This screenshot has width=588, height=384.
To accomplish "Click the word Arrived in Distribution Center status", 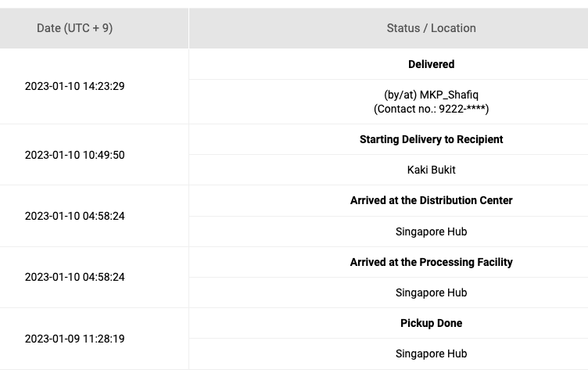I will tap(368, 201).
